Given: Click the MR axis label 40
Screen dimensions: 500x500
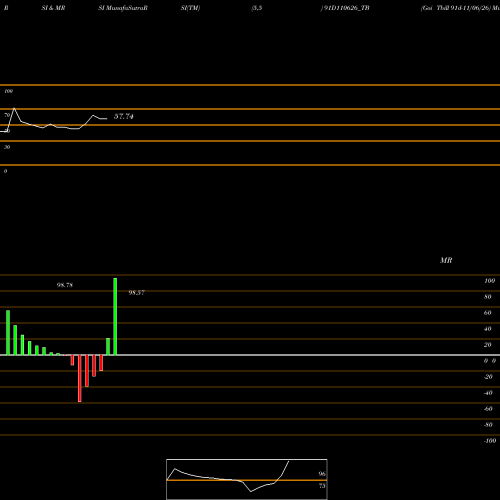Looking at the screenshot, I should 488,329.
